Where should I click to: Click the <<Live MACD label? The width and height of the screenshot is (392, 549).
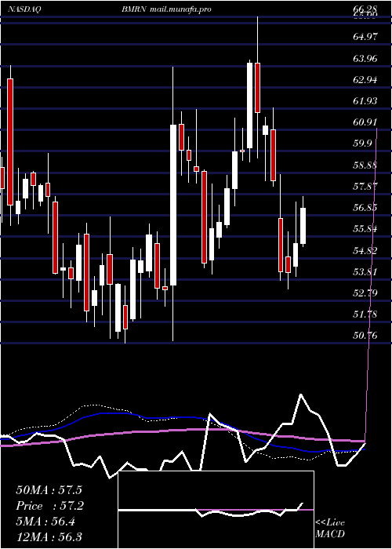click(330, 528)
